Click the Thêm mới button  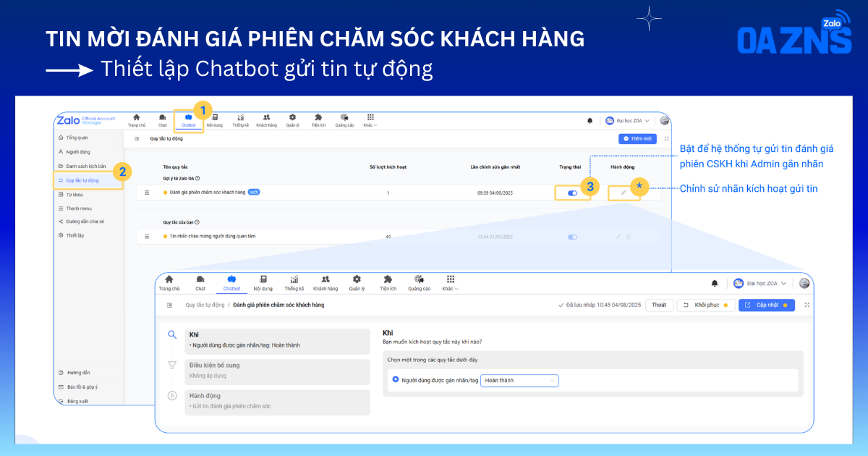click(x=637, y=138)
